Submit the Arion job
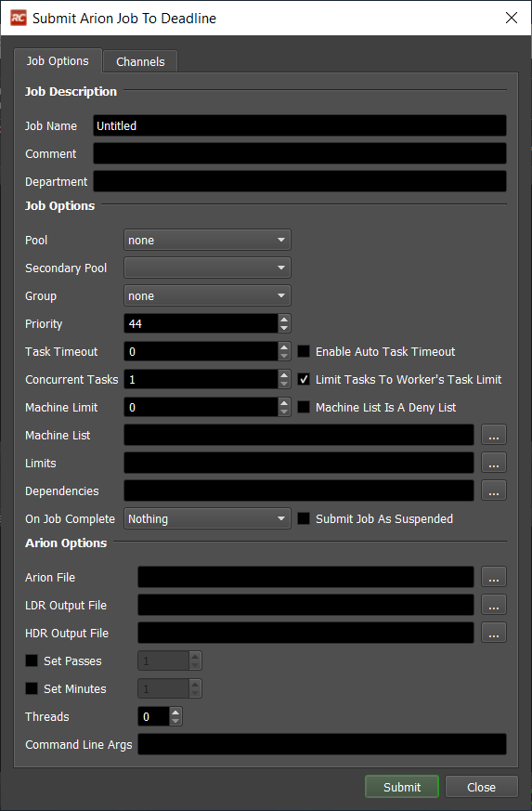Viewport: 532px width, 811px height. (x=402, y=787)
